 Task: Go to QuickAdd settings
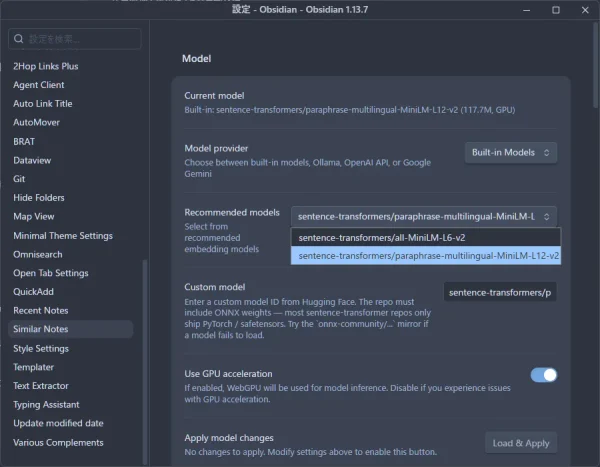[33, 292]
